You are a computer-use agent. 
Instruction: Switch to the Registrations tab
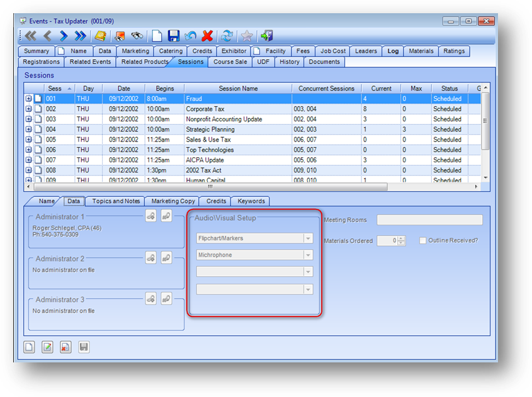pyautogui.click(x=41, y=62)
